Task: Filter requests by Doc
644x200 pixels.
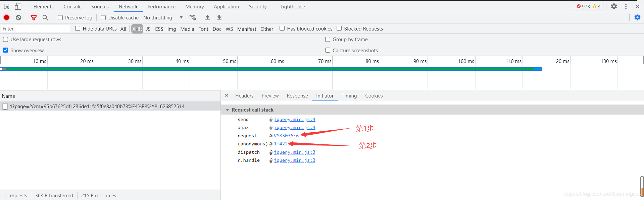Action: point(217,29)
